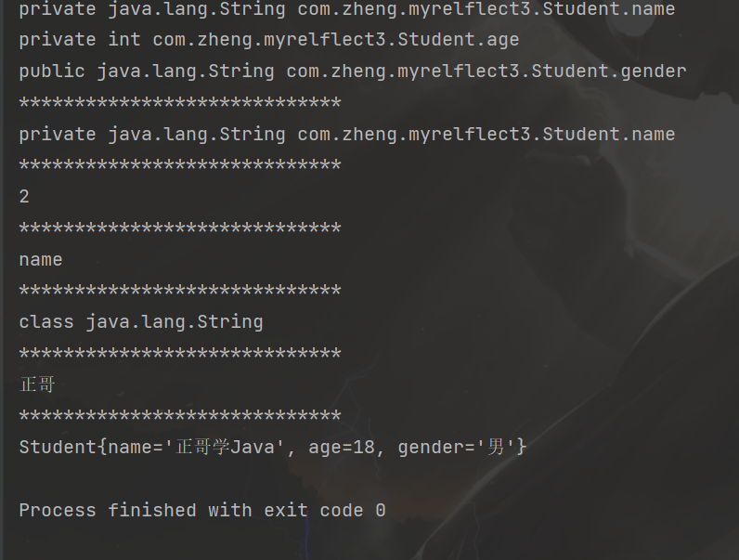739x560 pixels.
Task: Click the "class java.lang.String" output line
Action: coord(141,322)
